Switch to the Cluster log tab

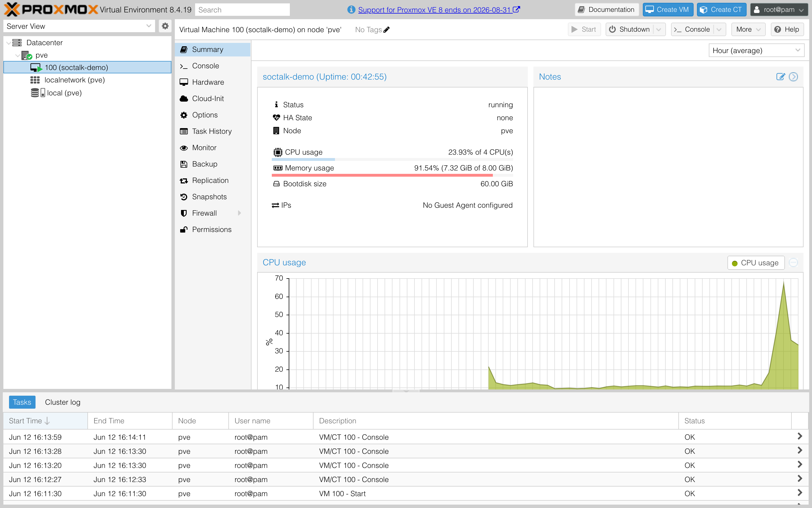coord(63,402)
